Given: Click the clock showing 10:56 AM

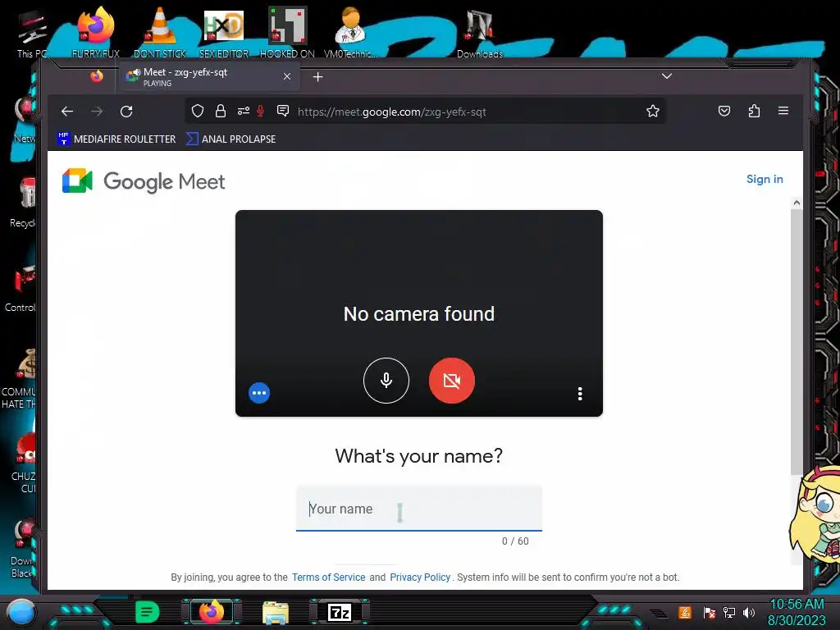Looking at the screenshot, I should tap(797, 605).
